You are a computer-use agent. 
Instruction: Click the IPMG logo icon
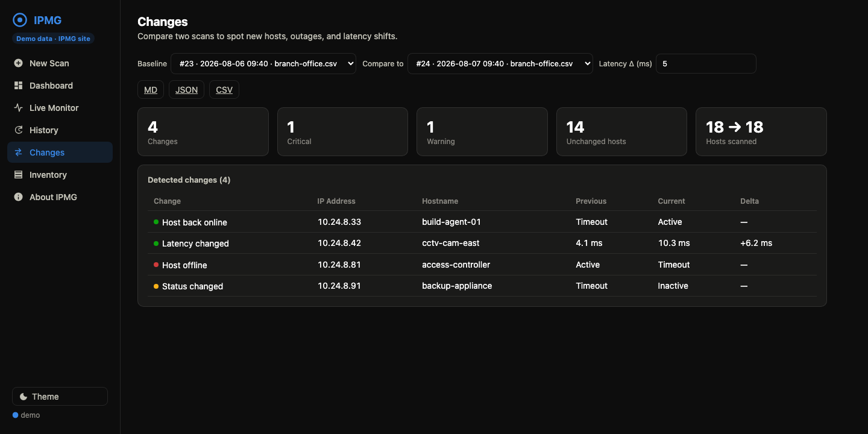[x=20, y=20]
